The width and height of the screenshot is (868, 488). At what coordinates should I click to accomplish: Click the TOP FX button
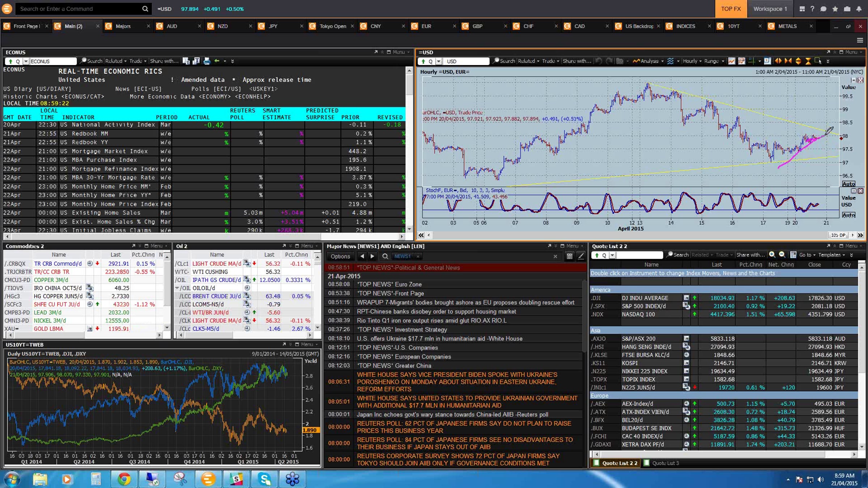click(x=731, y=9)
